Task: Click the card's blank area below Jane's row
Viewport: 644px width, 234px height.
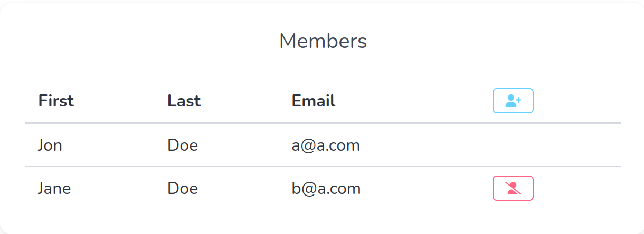Action: click(x=323, y=219)
